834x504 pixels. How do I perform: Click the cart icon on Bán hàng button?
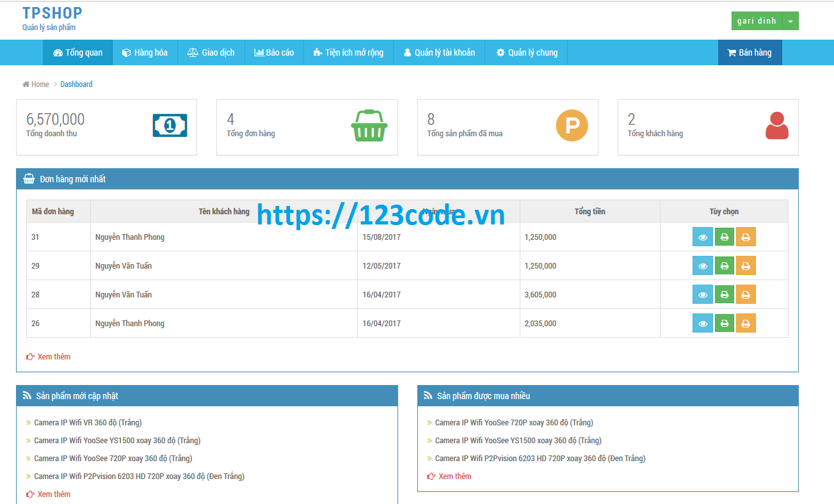coord(732,52)
